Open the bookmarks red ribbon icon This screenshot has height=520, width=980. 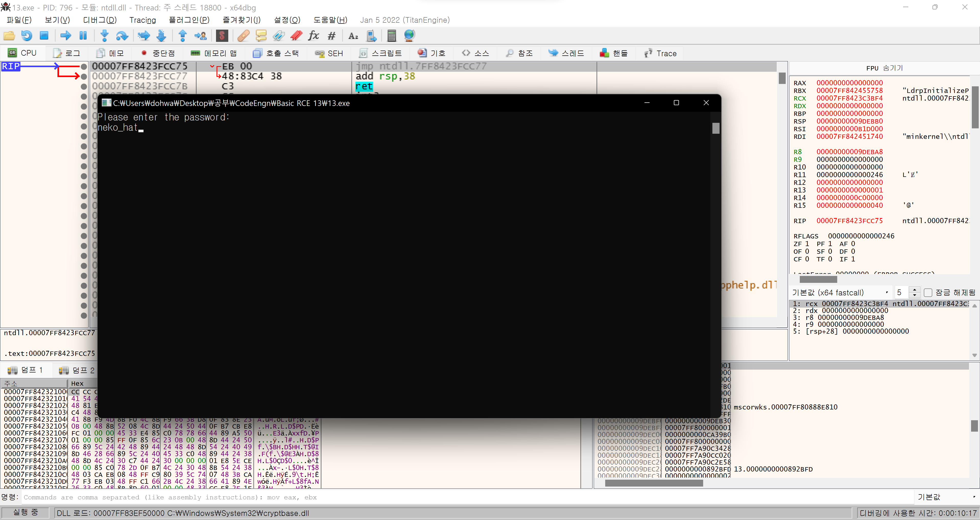tap(296, 36)
